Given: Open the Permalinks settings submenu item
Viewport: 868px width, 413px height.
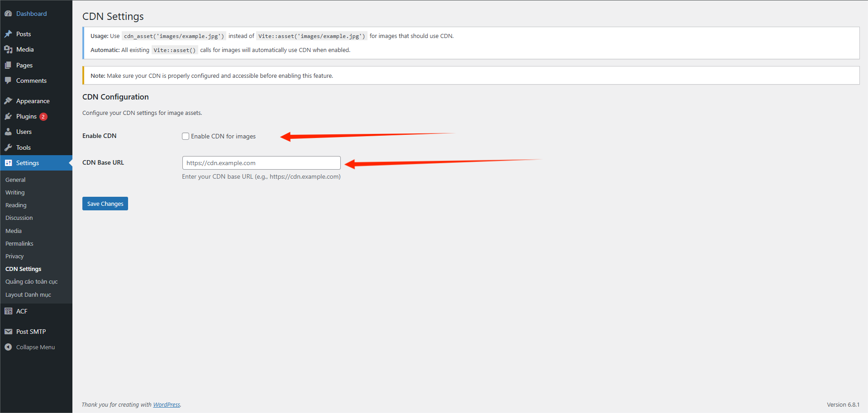Looking at the screenshot, I should click(x=19, y=243).
